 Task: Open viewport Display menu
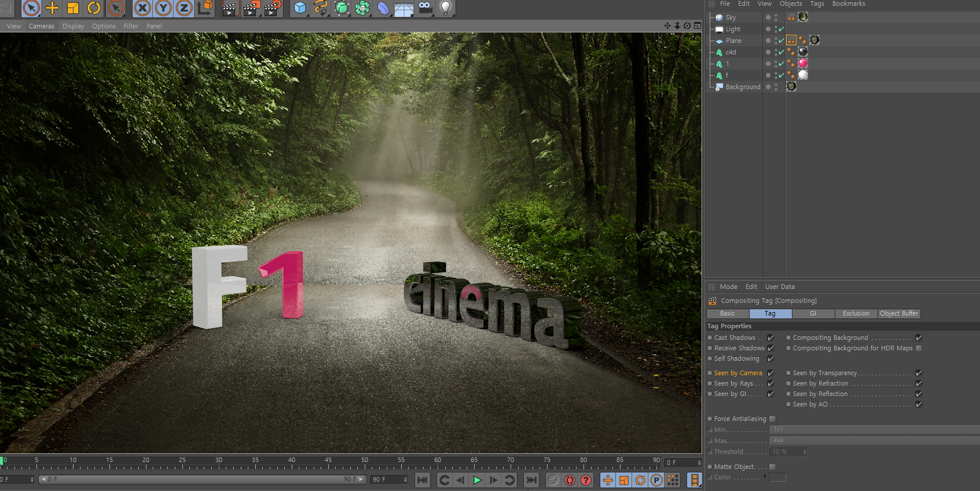[x=73, y=26]
